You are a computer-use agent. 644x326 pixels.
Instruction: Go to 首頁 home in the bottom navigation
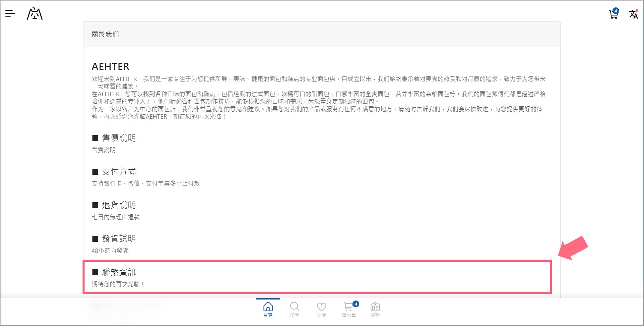coord(268,309)
